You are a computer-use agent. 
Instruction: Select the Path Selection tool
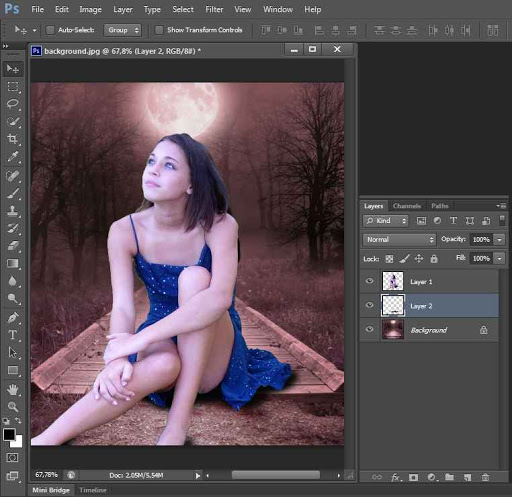coord(13,352)
